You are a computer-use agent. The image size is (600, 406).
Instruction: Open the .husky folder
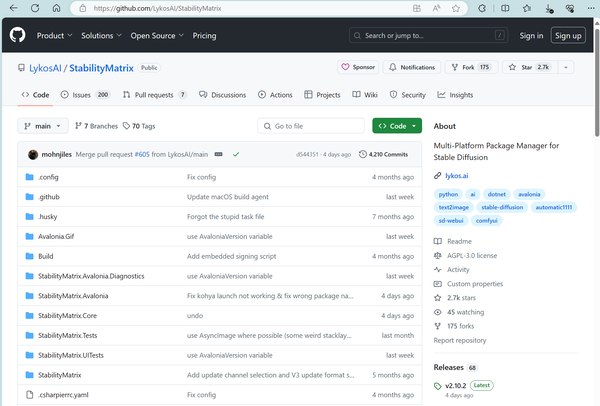pos(48,217)
